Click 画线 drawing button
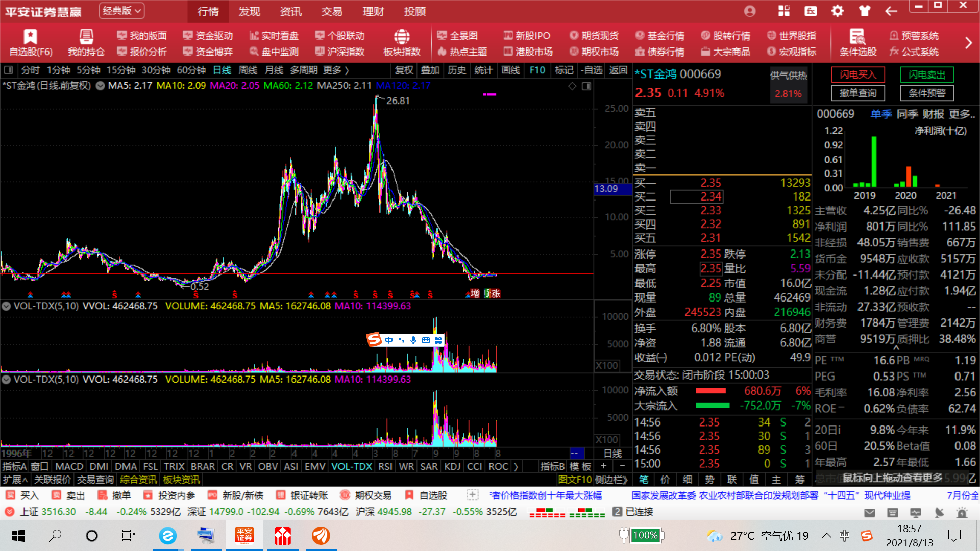This screenshot has height=551, width=980. pos(510,70)
